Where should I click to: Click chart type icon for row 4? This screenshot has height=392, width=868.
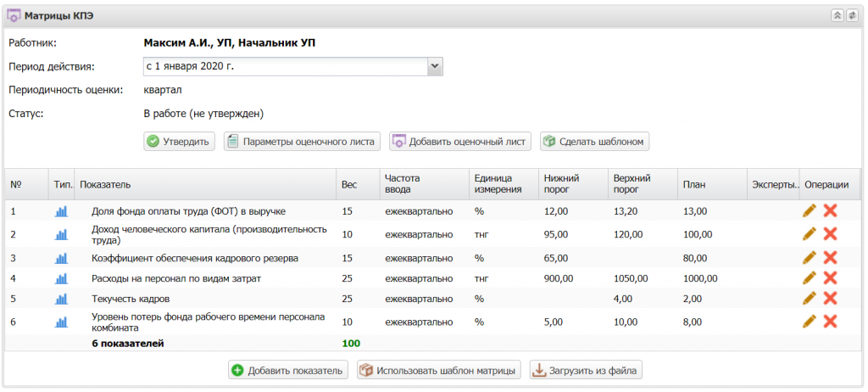click(61, 279)
